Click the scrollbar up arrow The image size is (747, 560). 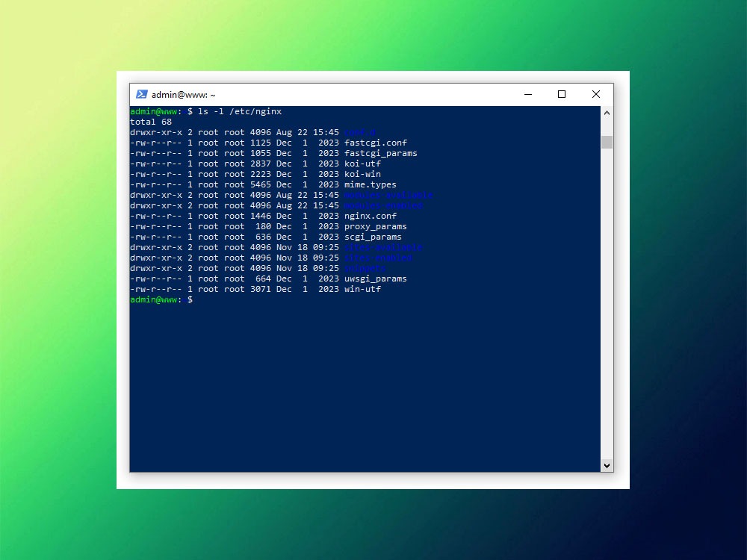pyautogui.click(x=607, y=113)
